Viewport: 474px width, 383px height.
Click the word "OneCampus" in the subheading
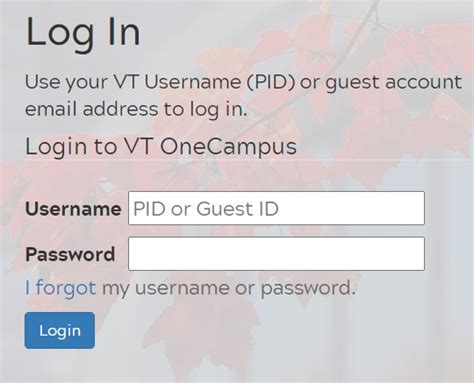tap(228, 147)
